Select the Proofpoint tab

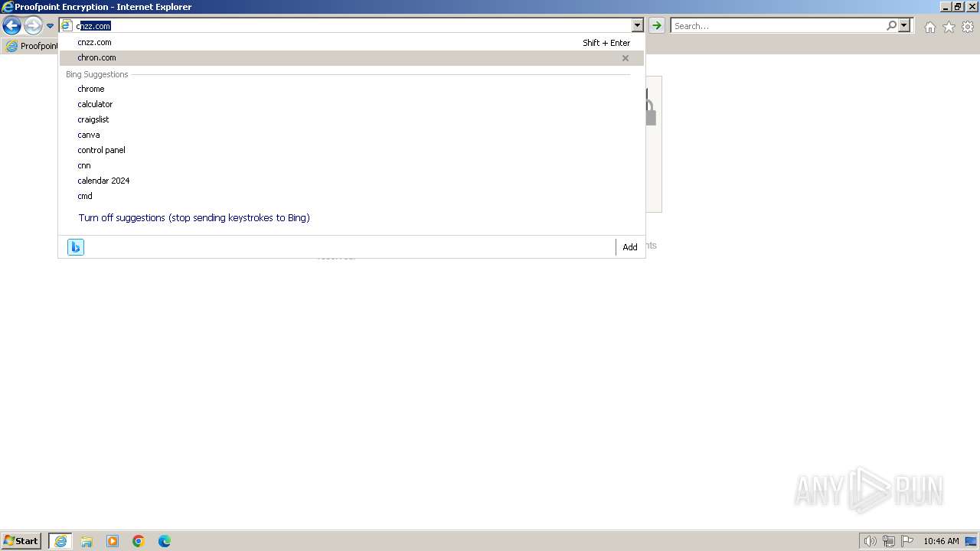tap(32, 46)
